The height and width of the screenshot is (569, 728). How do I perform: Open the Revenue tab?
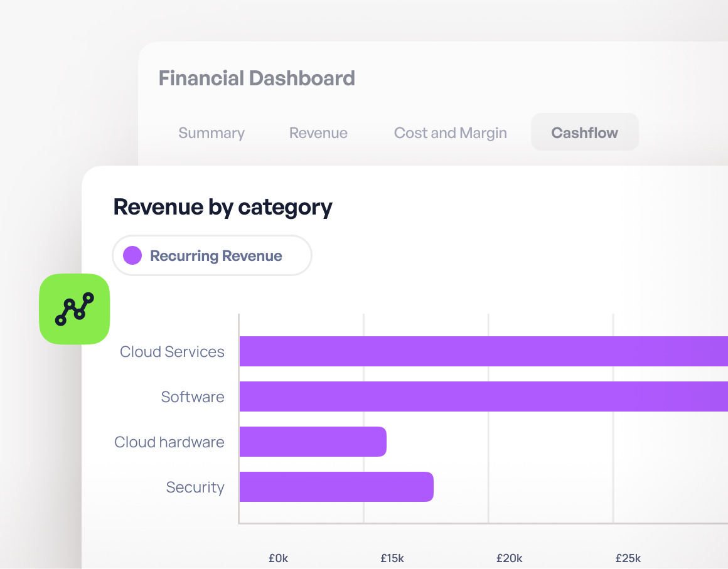pos(318,133)
